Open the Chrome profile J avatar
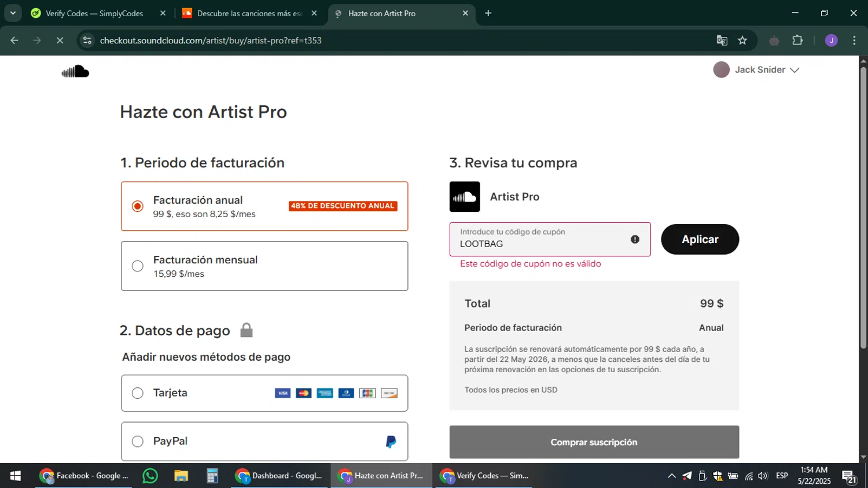This screenshot has height=488, width=868. coord(831,41)
